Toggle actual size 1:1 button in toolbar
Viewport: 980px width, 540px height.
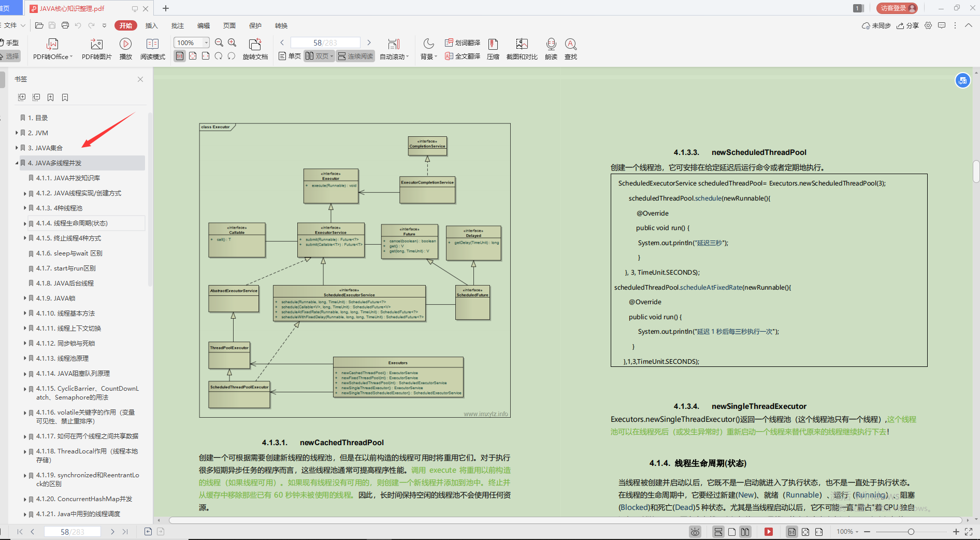[180, 56]
